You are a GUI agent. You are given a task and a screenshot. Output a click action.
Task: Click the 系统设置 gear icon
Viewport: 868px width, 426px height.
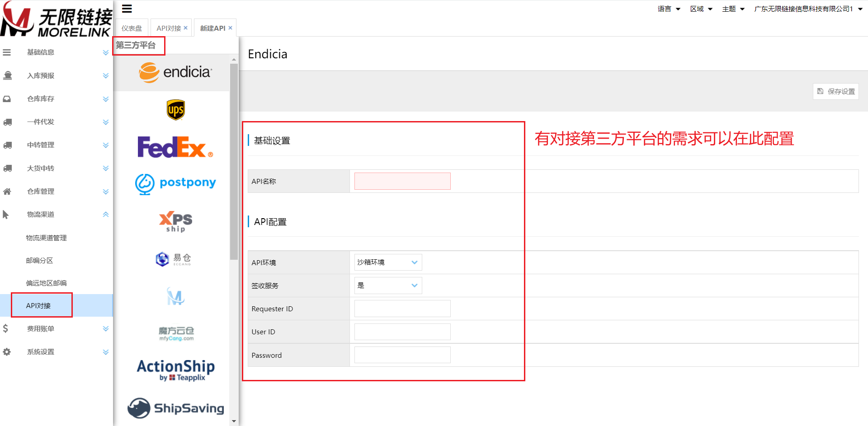pyautogui.click(x=7, y=352)
